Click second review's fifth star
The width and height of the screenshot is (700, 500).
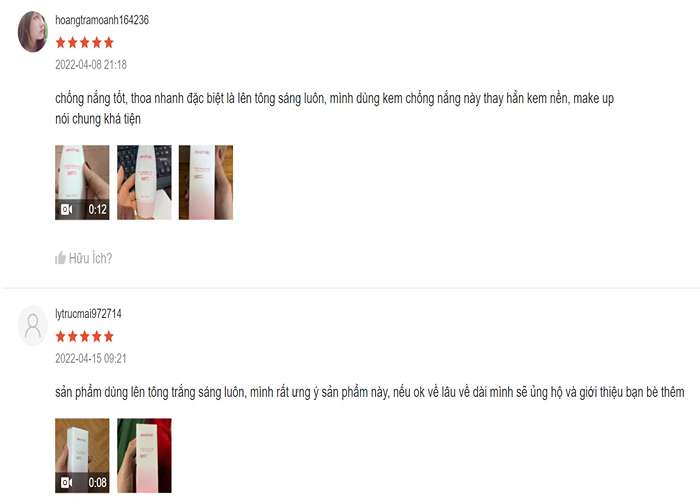coord(108,337)
